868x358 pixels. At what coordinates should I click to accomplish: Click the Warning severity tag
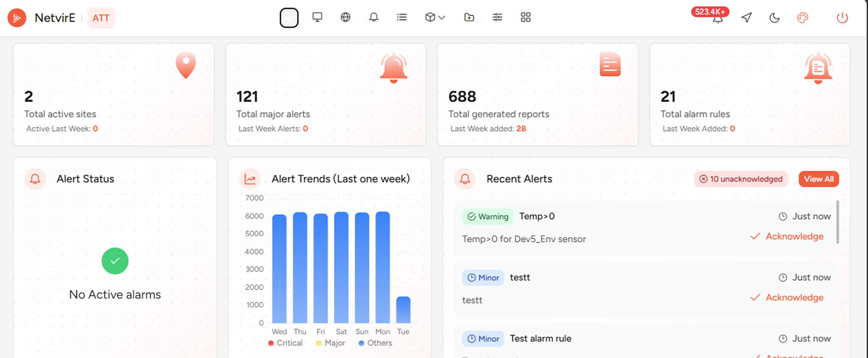pyautogui.click(x=488, y=217)
